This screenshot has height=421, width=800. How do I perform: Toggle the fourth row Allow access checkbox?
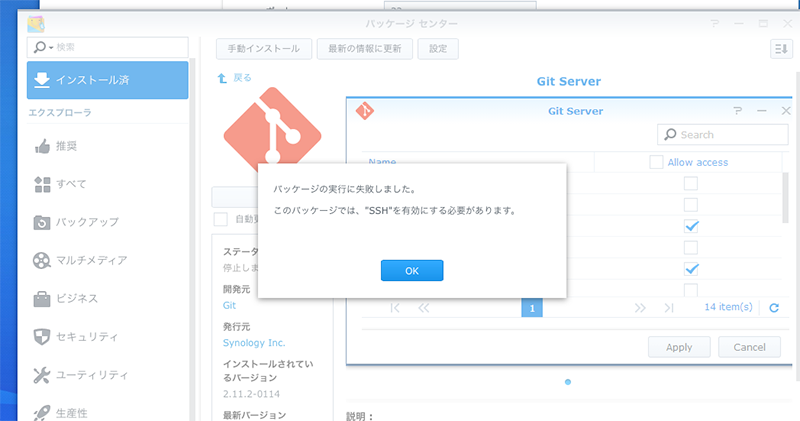click(691, 248)
